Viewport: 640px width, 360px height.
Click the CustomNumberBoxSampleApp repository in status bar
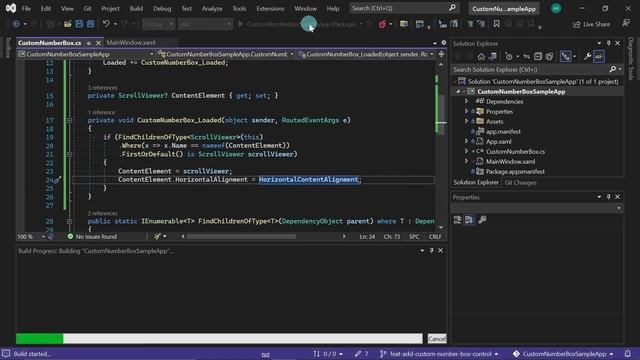pyautogui.click(x=563, y=354)
